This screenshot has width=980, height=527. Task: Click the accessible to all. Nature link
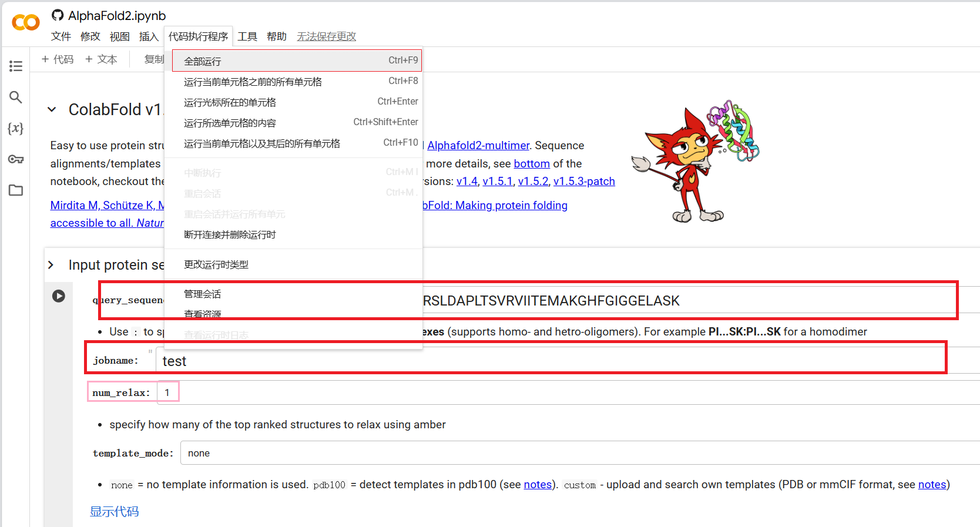click(107, 223)
